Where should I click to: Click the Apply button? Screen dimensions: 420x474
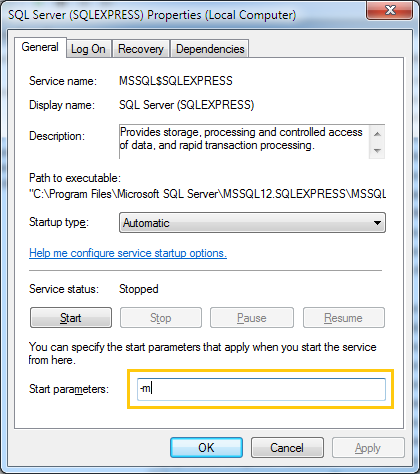368,448
